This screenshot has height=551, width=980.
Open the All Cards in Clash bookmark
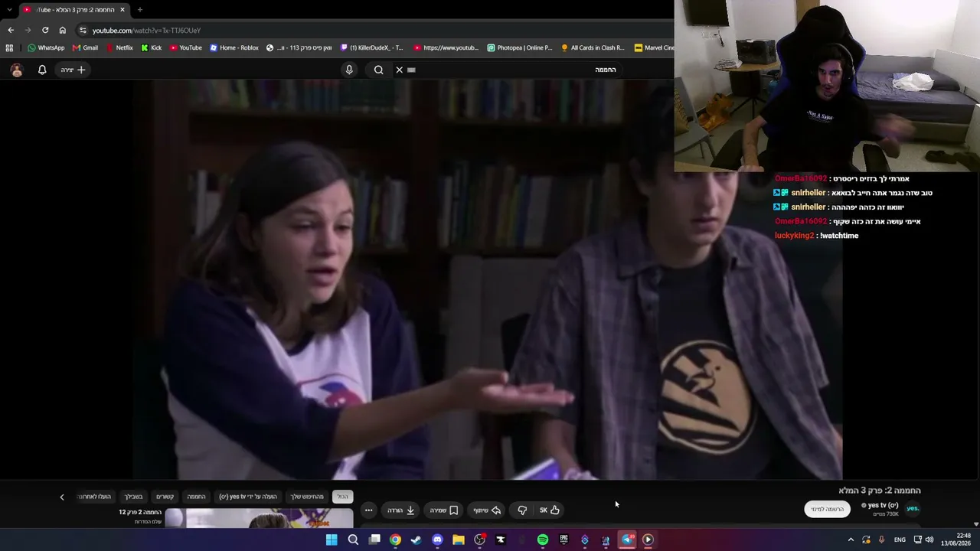(593, 47)
